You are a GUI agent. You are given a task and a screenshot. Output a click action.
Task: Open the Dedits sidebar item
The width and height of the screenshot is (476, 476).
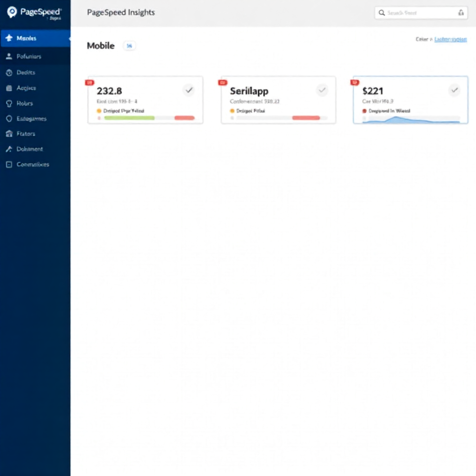point(35,73)
